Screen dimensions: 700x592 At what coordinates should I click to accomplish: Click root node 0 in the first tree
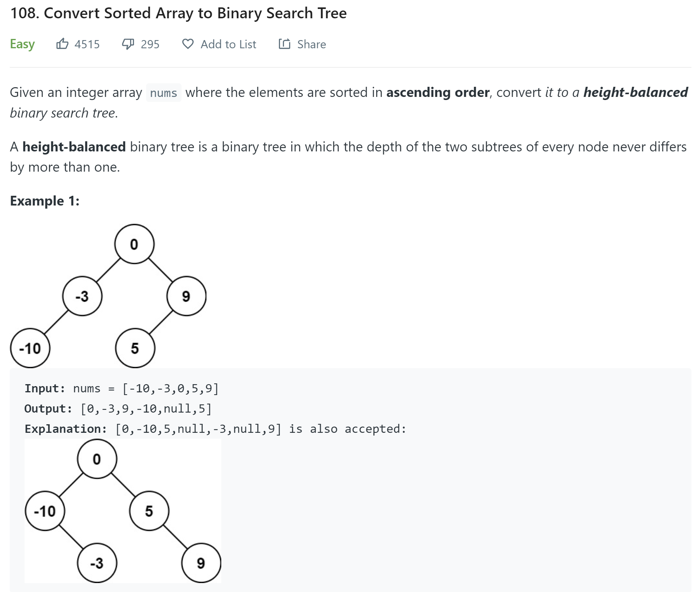[134, 243]
